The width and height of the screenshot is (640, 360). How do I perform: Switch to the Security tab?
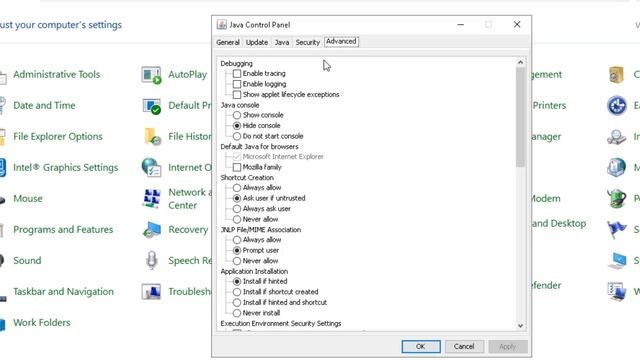coord(308,42)
